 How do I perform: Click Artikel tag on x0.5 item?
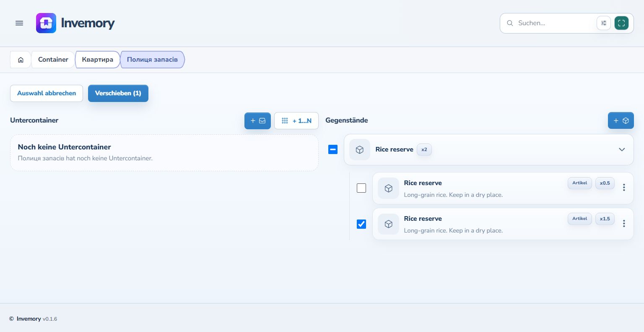[580, 183]
